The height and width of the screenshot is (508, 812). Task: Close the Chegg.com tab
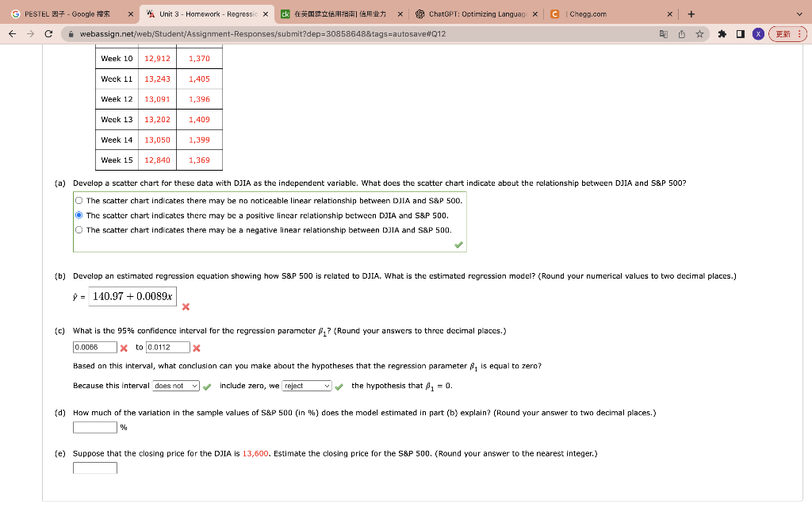[x=669, y=14]
